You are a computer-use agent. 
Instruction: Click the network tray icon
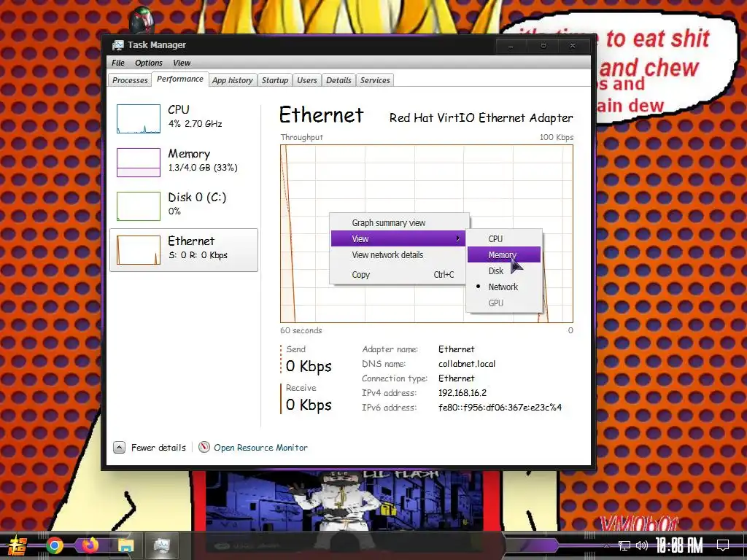(624, 545)
